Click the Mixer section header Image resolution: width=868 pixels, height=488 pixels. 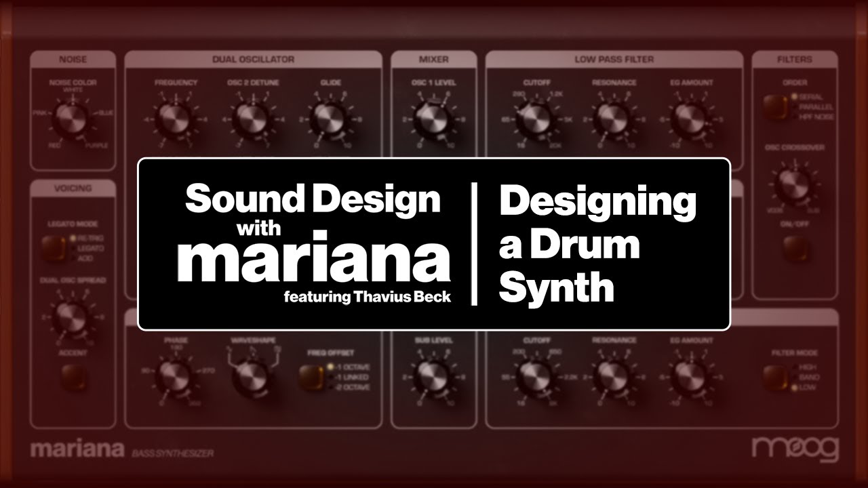[433, 60]
